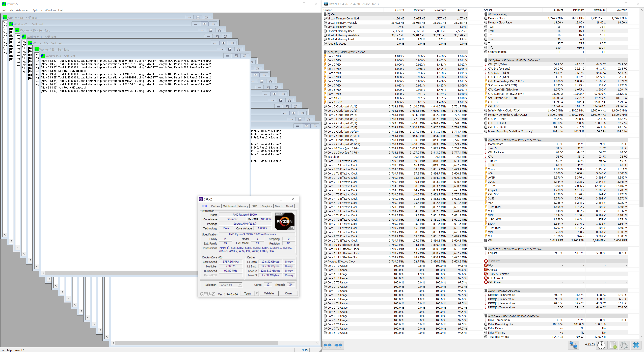The width and height of the screenshot is (644, 352).
Task: Reset the HWiNFO elapsed-time clock
Action: [601, 345]
